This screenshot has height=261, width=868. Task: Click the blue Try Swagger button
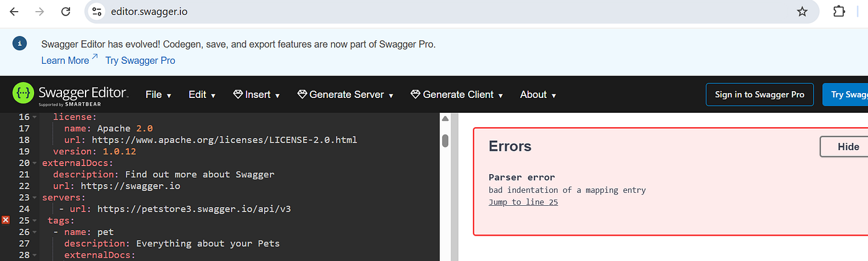coord(845,94)
